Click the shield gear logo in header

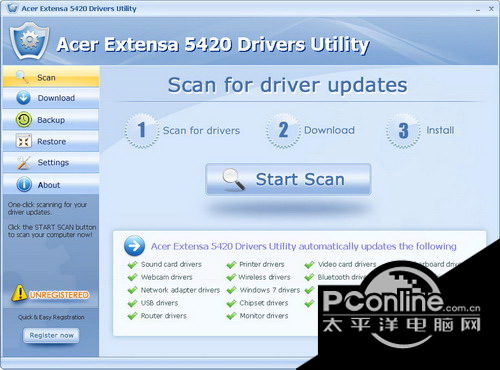click(30, 41)
